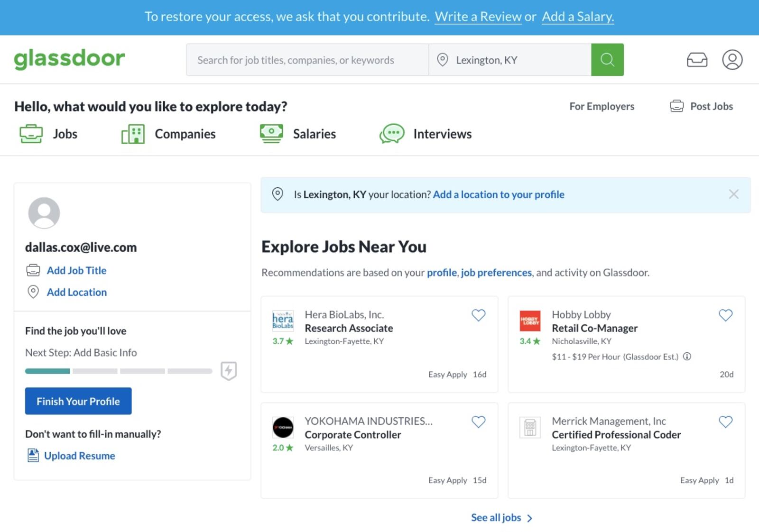The height and width of the screenshot is (532, 759).
Task: Open the Interviews section
Action: pos(443,134)
